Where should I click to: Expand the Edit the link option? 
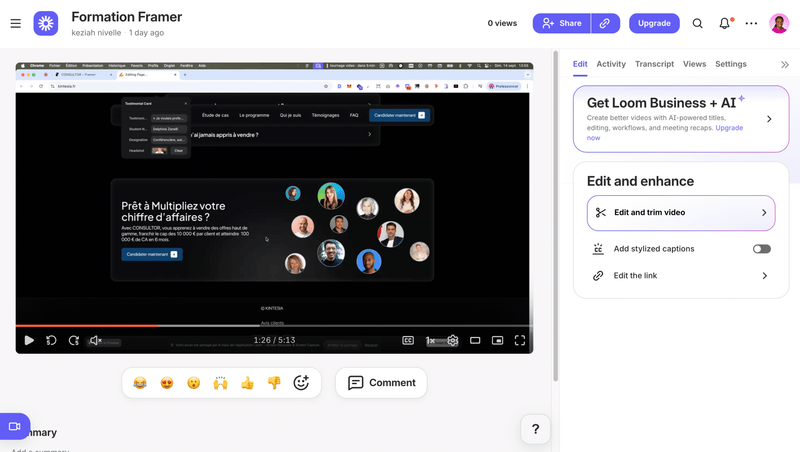(681, 276)
